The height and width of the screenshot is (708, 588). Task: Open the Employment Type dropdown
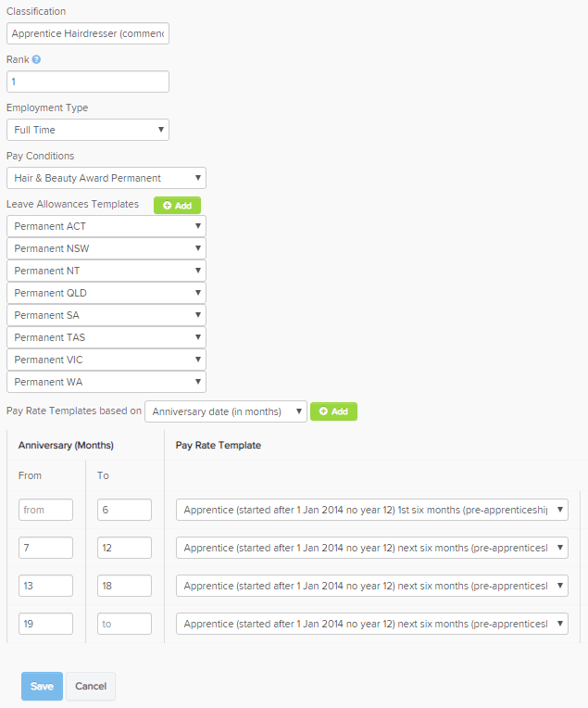click(88, 130)
